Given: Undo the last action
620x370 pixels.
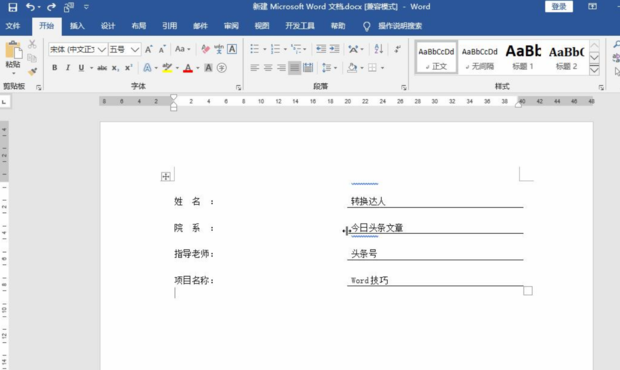Looking at the screenshot, I should (30, 7).
